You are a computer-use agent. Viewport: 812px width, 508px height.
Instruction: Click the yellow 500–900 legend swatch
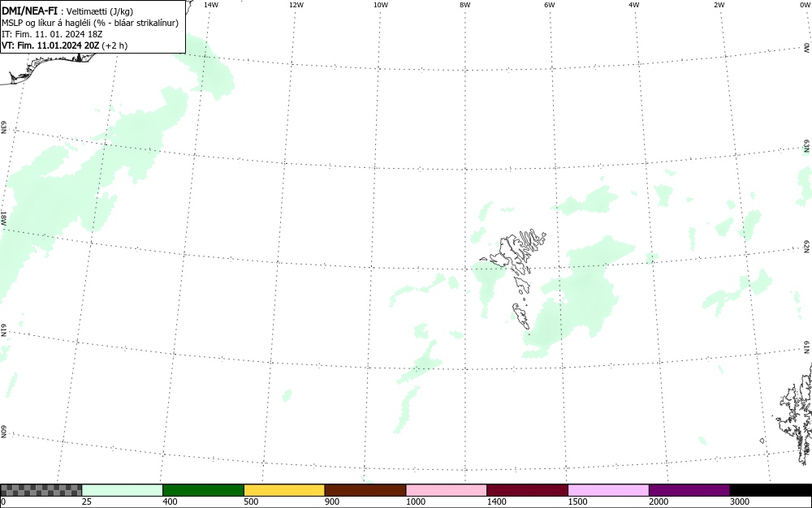(284, 490)
